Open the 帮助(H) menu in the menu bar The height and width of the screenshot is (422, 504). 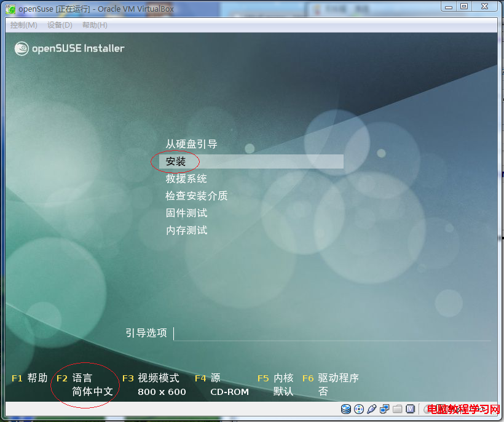[x=95, y=25]
